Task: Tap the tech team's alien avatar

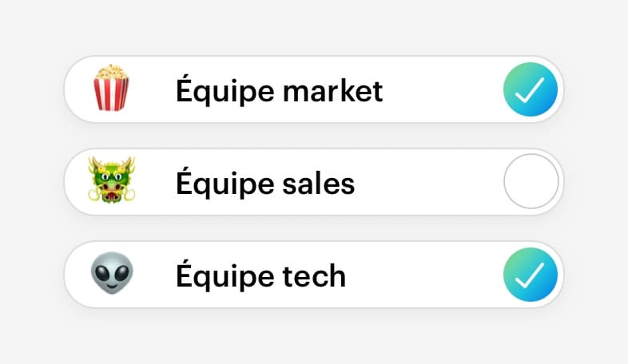Action: pyautogui.click(x=112, y=273)
